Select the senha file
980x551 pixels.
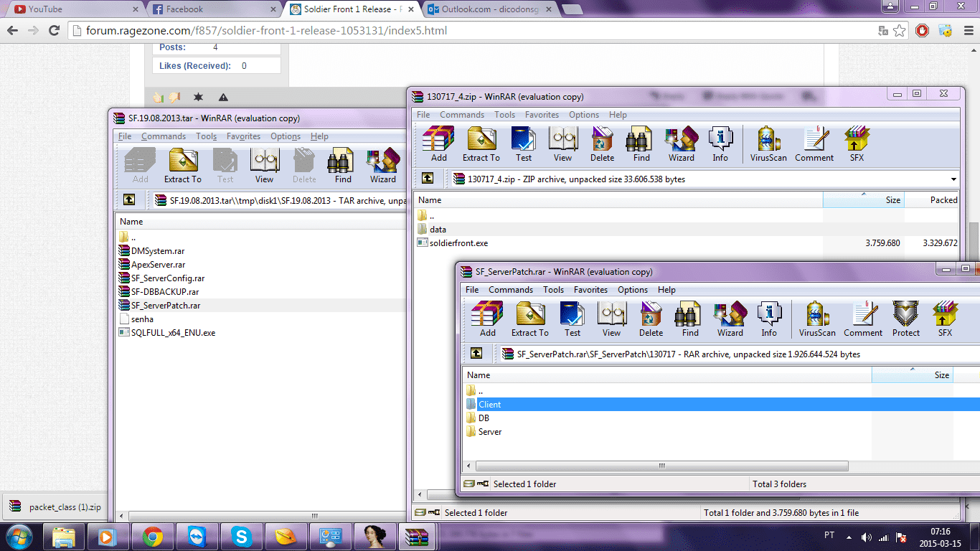click(x=136, y=319)
